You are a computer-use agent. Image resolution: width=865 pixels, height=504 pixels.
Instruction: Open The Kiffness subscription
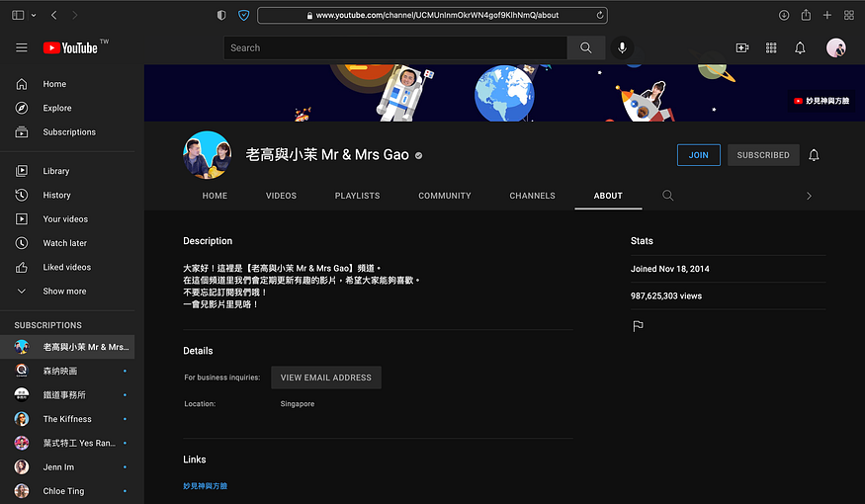click(67, 419)
